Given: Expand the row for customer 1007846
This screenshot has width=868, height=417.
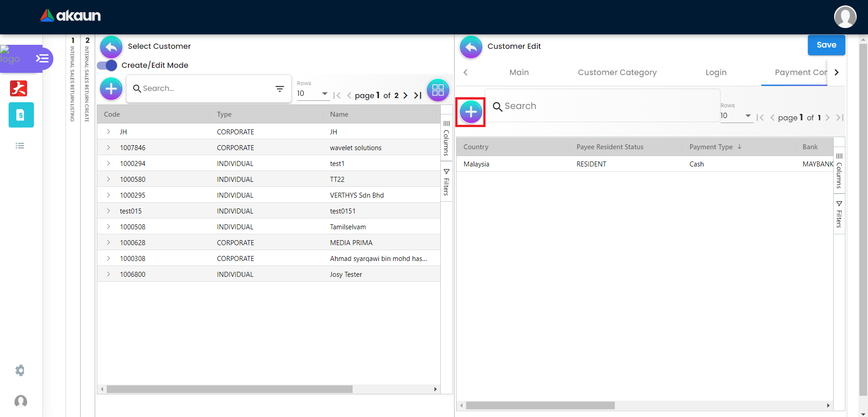Looking at the screenshot, I should pyautogui.click(x=108, y=147).
